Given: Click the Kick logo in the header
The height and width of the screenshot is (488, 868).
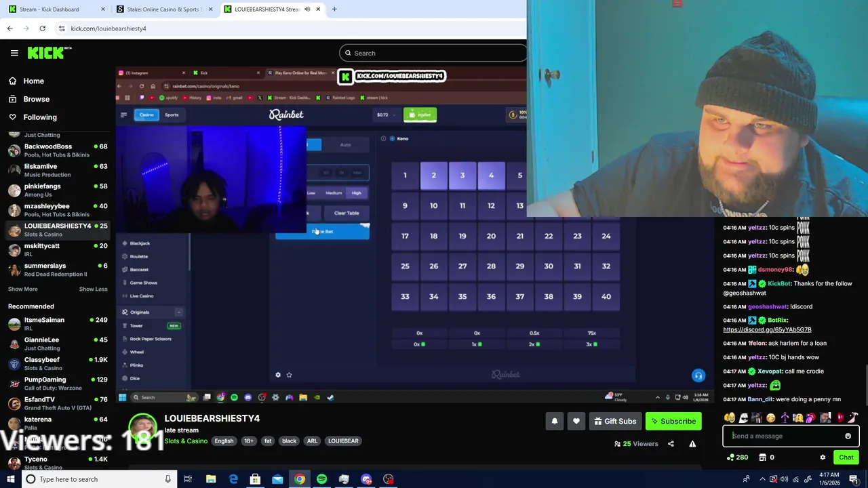Looking at the screenshot, I should point(50,53).
